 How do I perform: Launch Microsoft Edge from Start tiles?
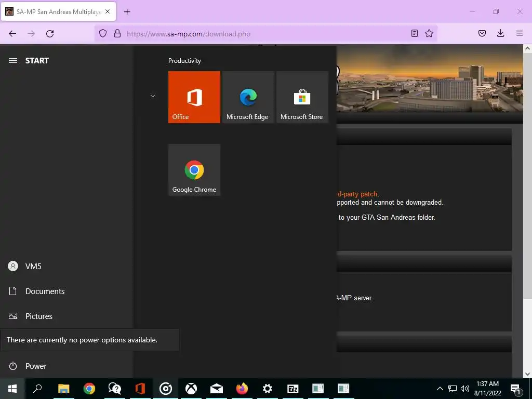(248, 97)
